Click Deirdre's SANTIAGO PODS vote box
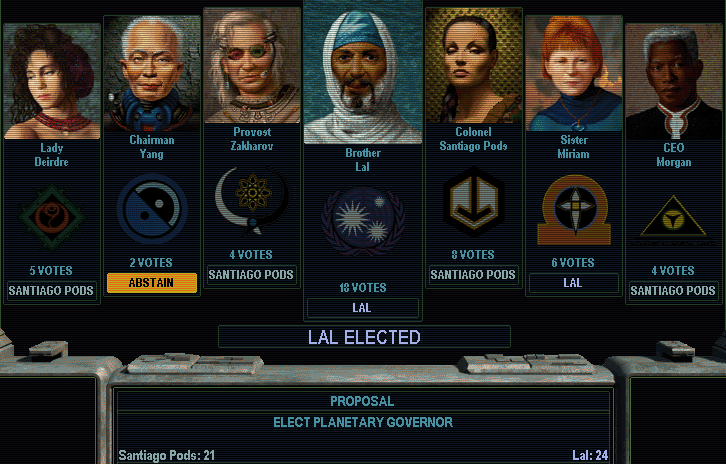 coord(51,291)
